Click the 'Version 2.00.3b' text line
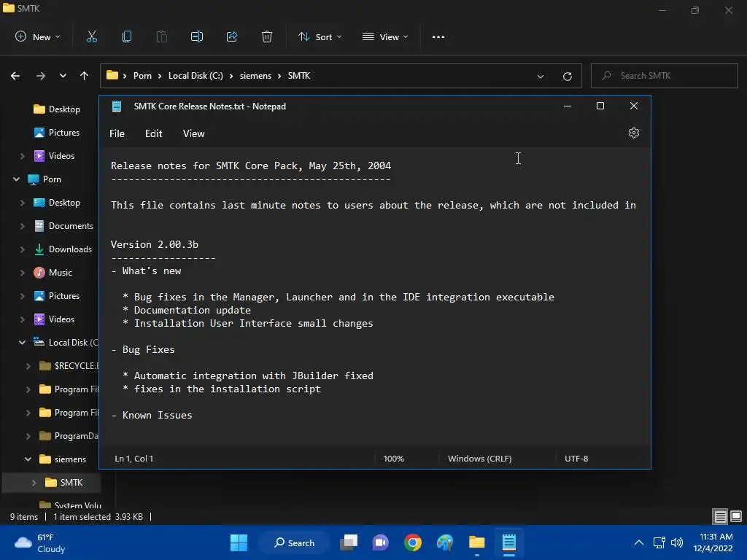This screenshot has height=560, width=747. [155, 244]
